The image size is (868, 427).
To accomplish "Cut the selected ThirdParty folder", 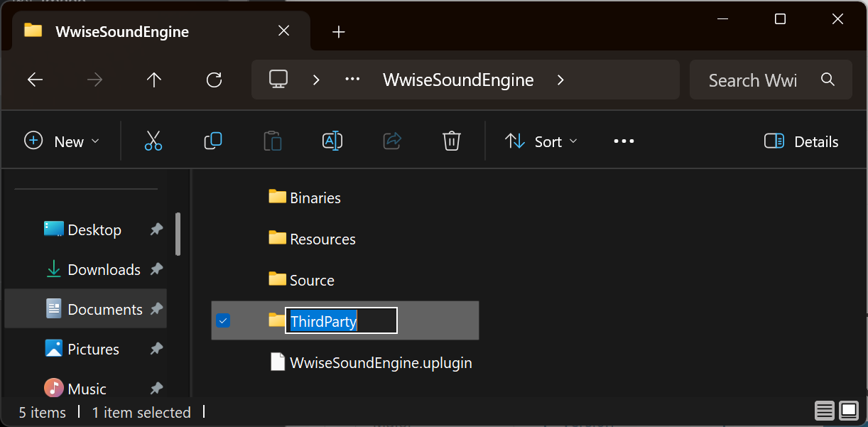I will pos(153,141).
